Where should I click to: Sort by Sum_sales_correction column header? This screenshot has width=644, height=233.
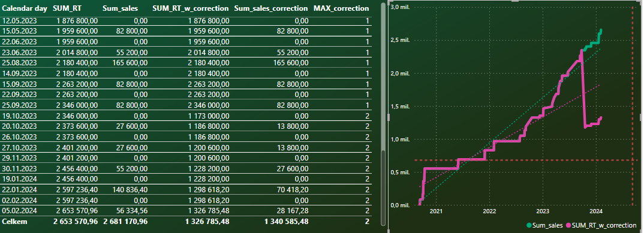(x=270, y=8)
